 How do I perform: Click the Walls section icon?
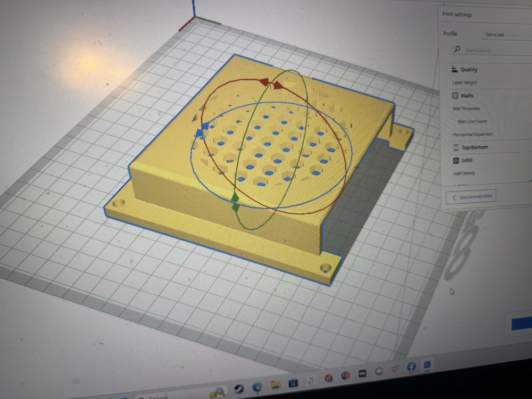tap(455, 96)
